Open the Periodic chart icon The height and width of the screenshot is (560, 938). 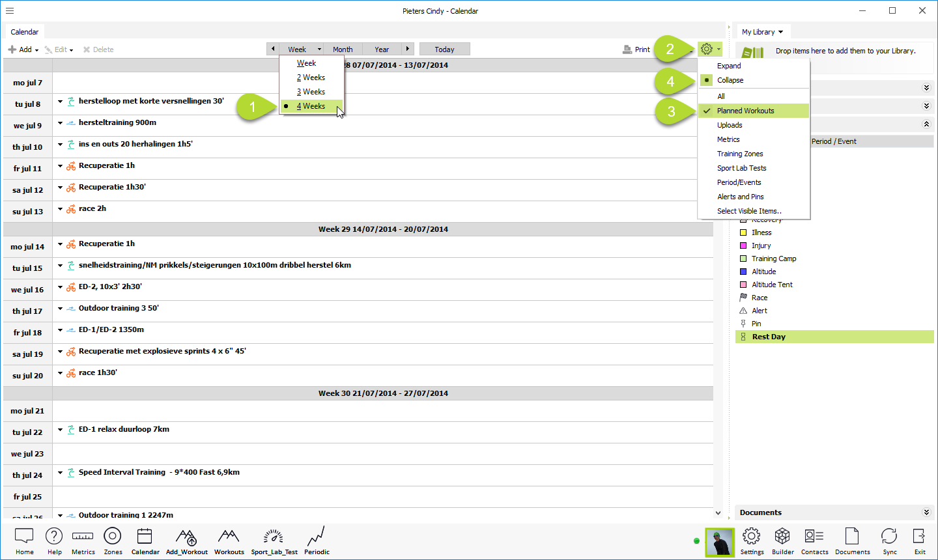click(317, 537)
